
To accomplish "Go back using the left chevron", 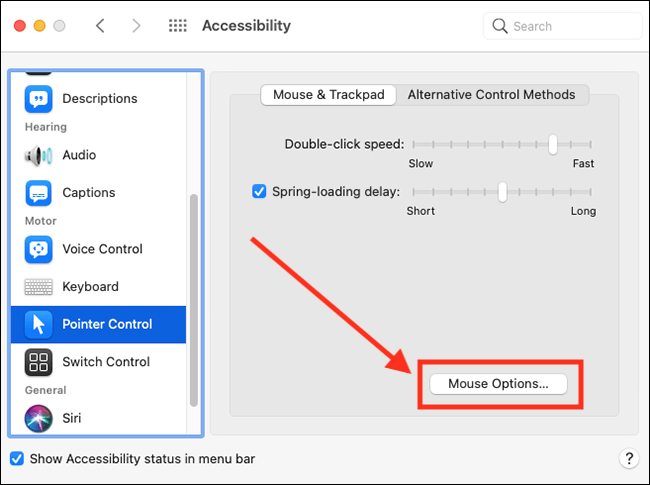I will (100, 26).
